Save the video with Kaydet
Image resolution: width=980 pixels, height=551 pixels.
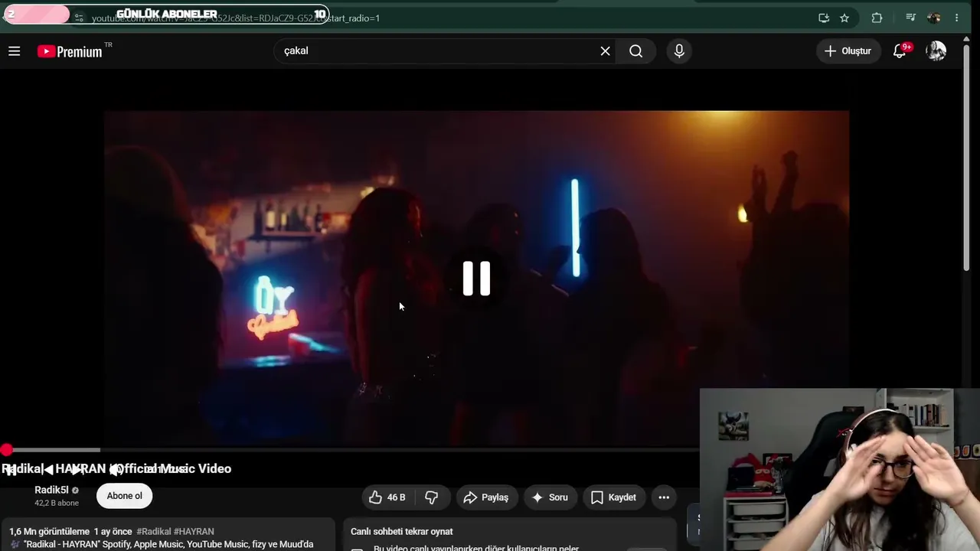[614, 497]
